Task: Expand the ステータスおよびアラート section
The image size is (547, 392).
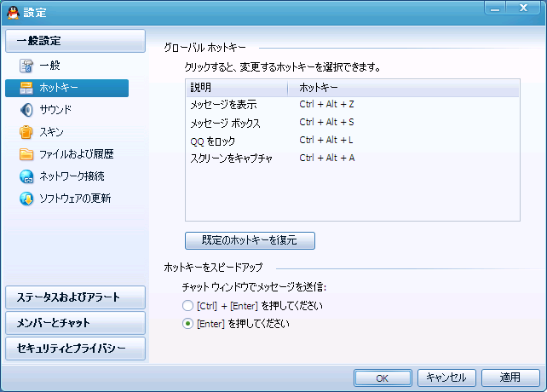Action: 75,297
